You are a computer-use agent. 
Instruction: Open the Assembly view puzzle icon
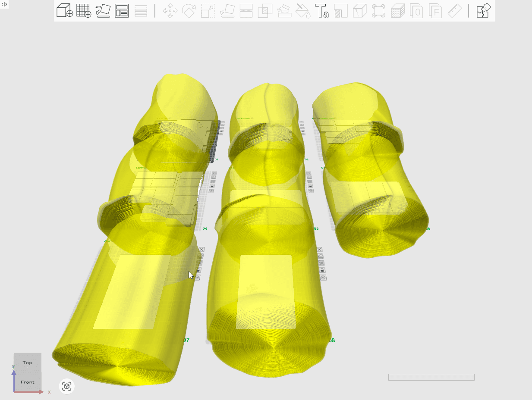click(484, 11)
